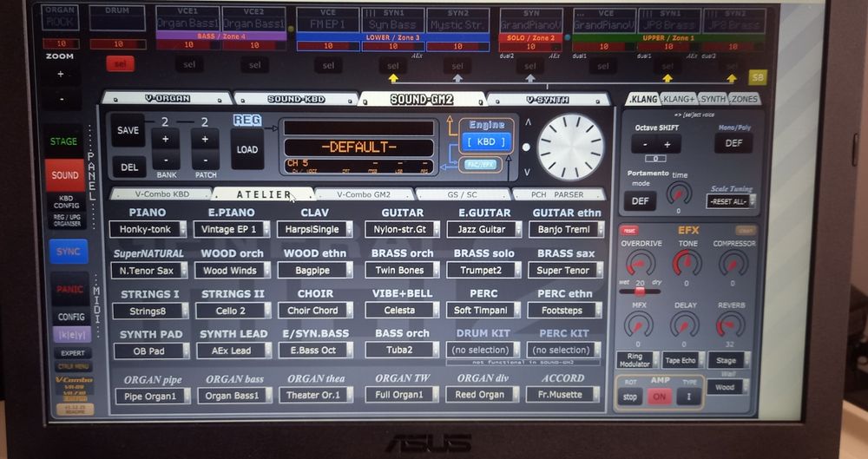Click the yellow SB button
The width and height of the screenshot is (868, 459).
[x=757, y=77]
